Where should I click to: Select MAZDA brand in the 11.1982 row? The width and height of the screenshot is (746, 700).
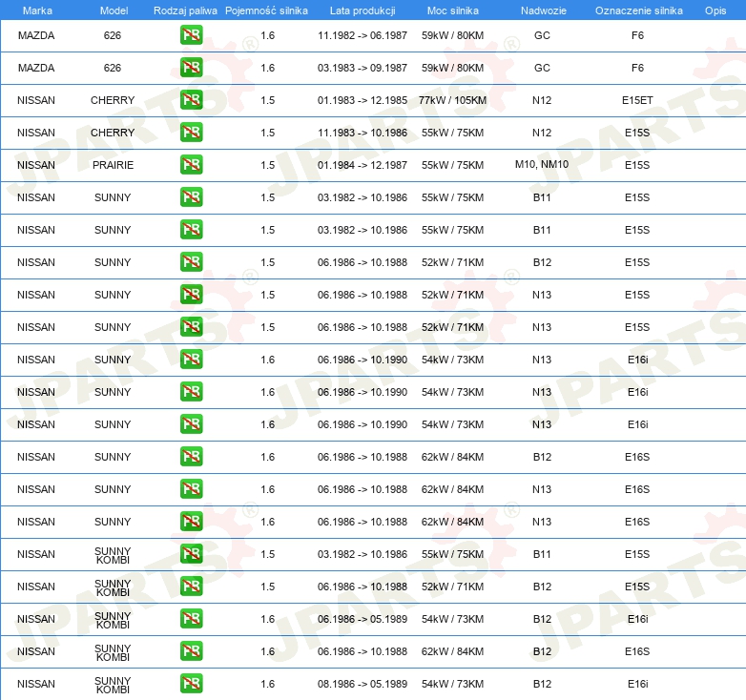click(x=36, y=35)
